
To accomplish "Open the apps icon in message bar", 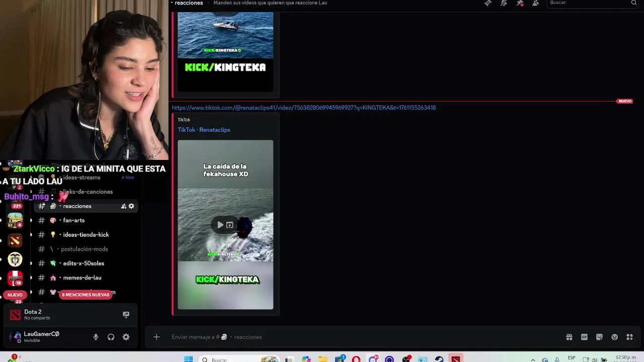I will point(629,337).
